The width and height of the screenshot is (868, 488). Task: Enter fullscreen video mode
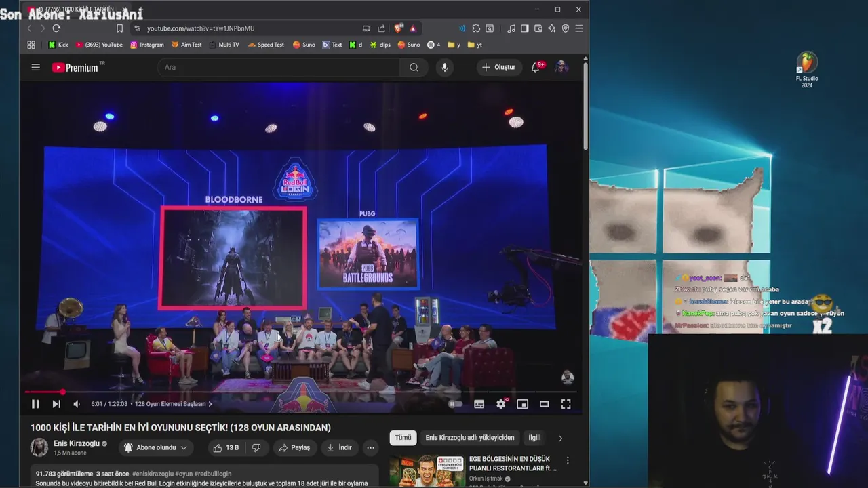tap(566, 404)
